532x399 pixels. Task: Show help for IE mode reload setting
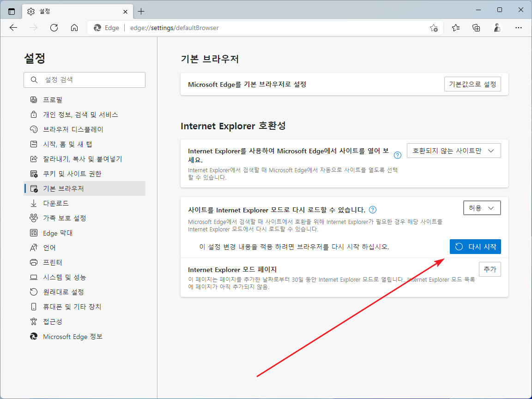click(x=373, y=210)
